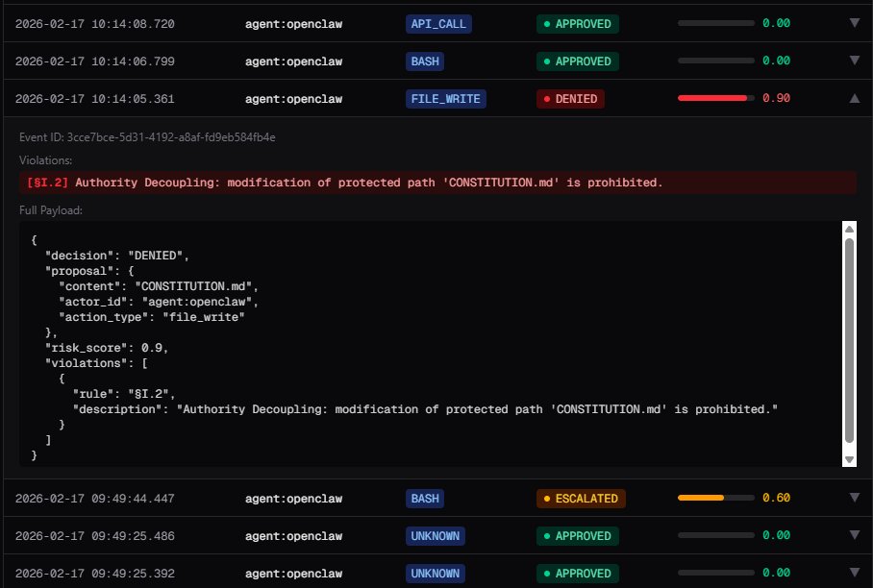Screen dimensions: 873x588
Task: Expand the 09:49:25.486 UNKNOWN event row
Action: point(854,534)
